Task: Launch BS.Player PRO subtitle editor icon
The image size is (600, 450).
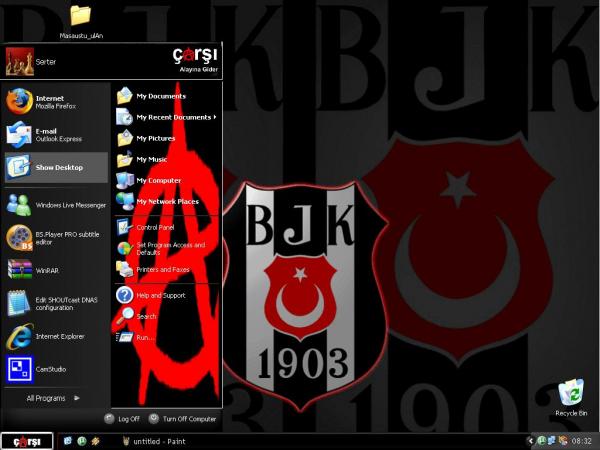Action: click(19, 238)
